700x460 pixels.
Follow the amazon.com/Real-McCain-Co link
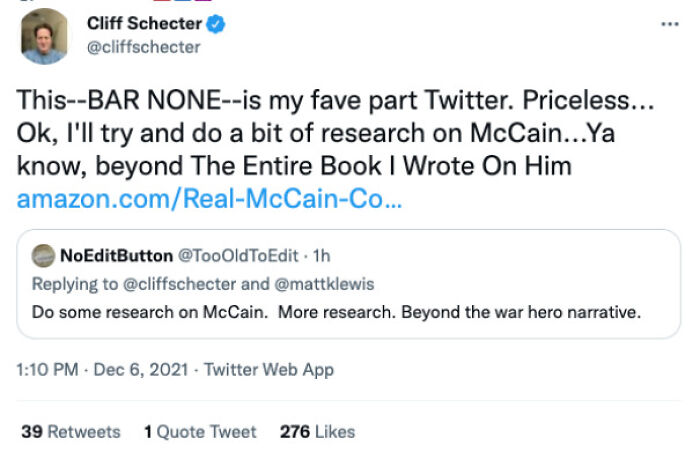click(x=210, y=198)
